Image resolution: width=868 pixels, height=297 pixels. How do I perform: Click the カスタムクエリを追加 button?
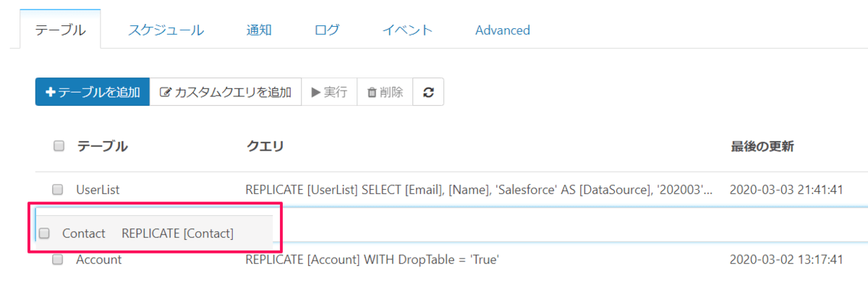[225, 92]
